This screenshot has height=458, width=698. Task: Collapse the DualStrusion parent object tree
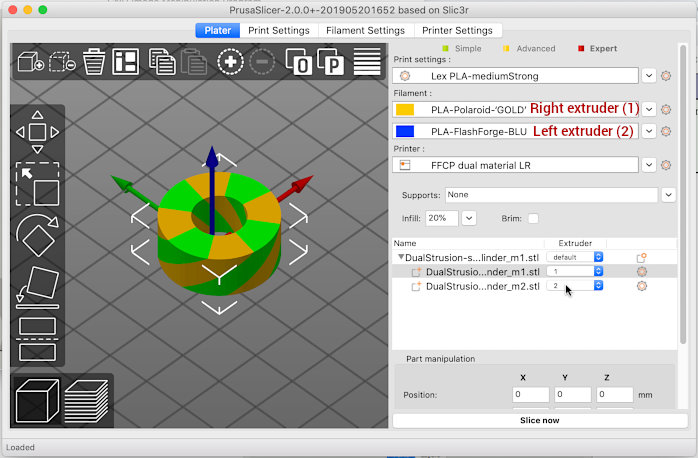(x=401, y=257)
